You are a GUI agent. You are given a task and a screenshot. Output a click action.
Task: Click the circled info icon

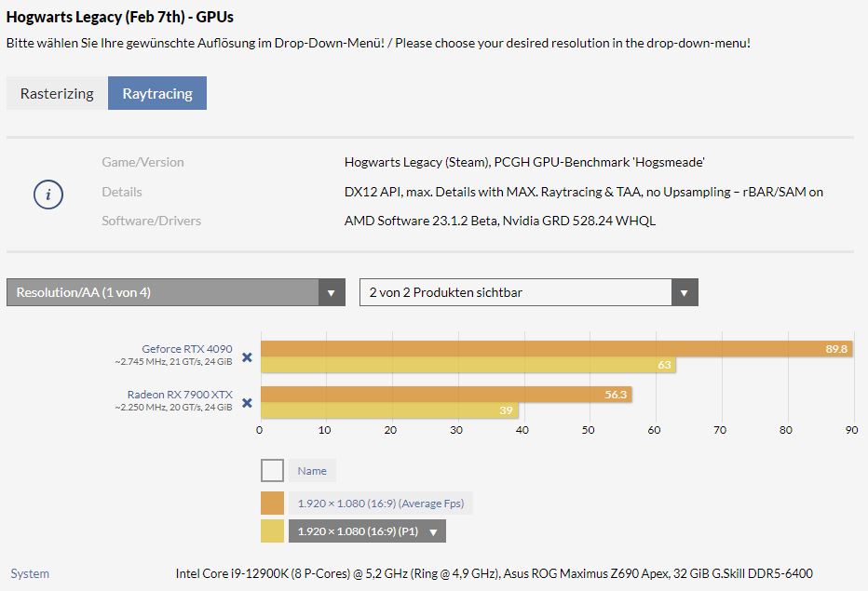tap(48, 195)
